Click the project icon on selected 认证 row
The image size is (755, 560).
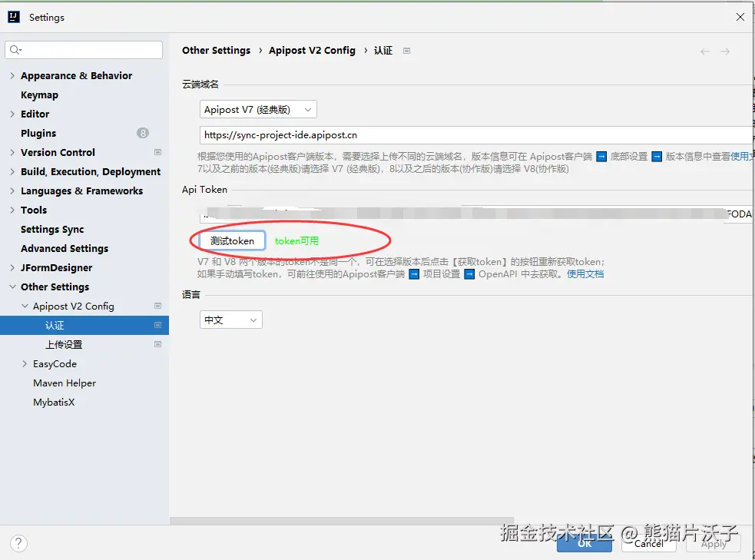157,325
